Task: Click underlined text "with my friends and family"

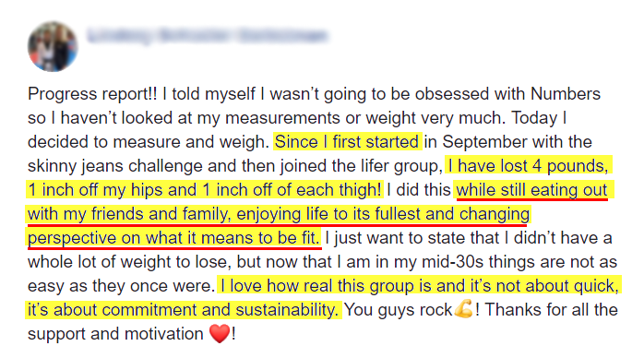Action: coord(127,214)
